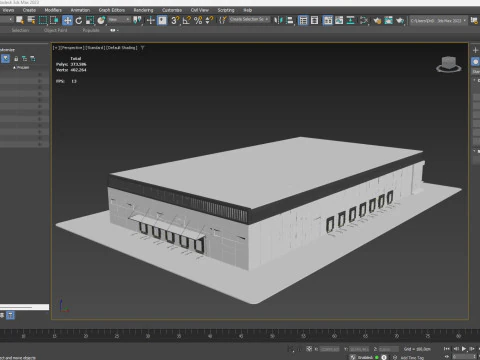The height and width of the screenshot is (360, 480).
Task: Open the Create Selection Set dropdown
Action: [249, 19]
